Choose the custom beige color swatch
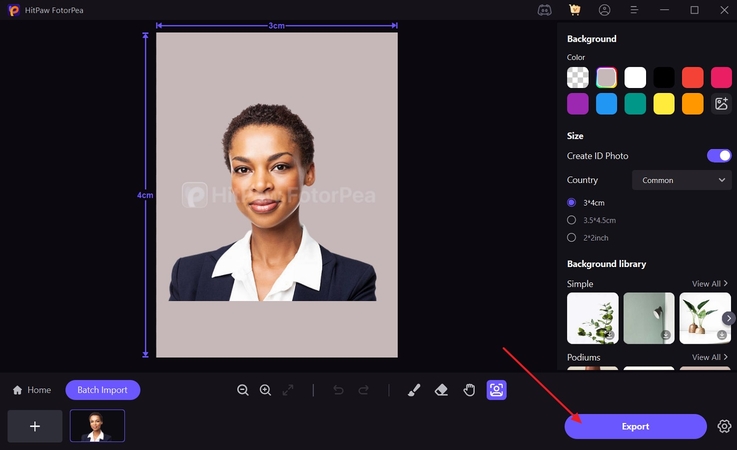The height and width of the screenshot is (450, 737). pos(606,78)
